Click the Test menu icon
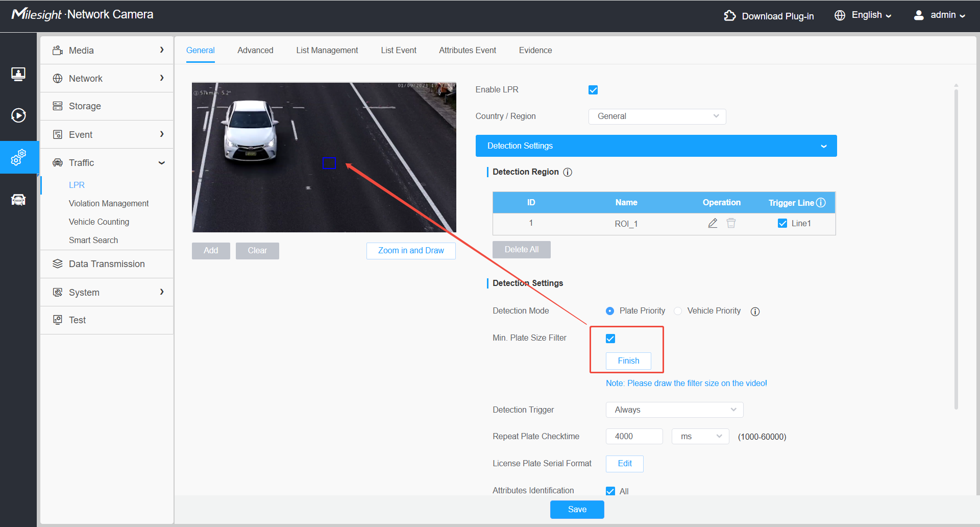980x527 pixels. click(58, 320)
